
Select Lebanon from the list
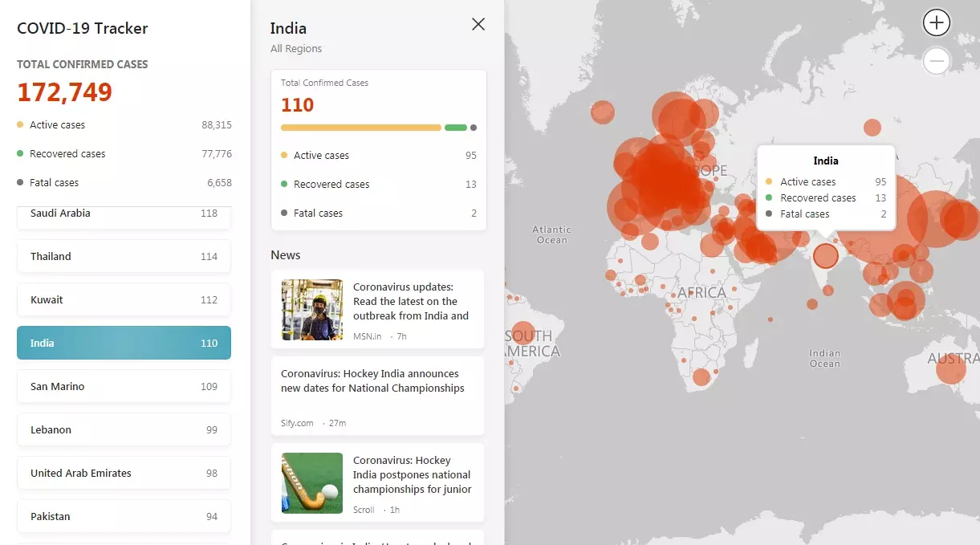click(124, 430)
